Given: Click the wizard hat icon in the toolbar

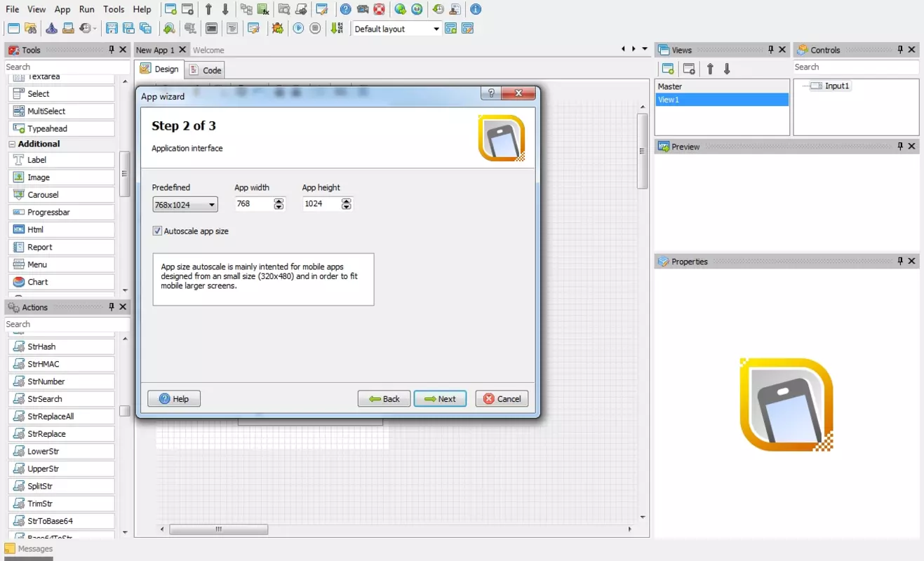Looking at the screenshot, I should click(x=52, y=28).
